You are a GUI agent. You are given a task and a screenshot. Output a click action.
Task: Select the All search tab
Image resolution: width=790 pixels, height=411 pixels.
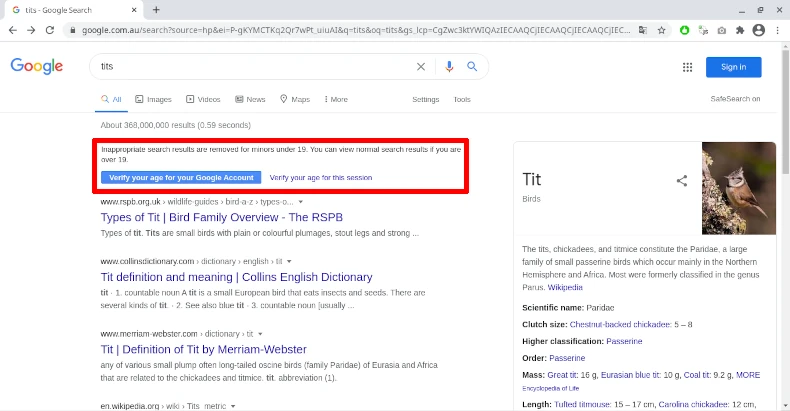111,99
